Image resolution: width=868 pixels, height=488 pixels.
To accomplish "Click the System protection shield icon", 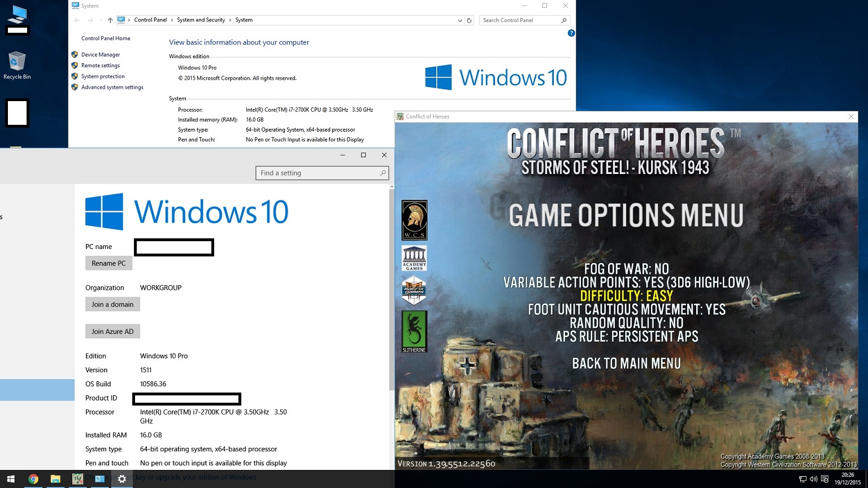I will click(75, 76).
